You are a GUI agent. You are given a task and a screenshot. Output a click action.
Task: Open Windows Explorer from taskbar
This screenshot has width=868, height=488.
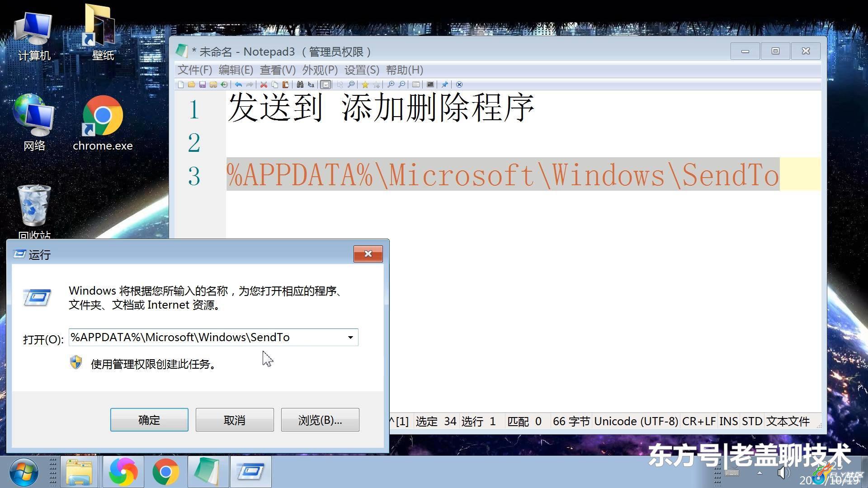80,472
